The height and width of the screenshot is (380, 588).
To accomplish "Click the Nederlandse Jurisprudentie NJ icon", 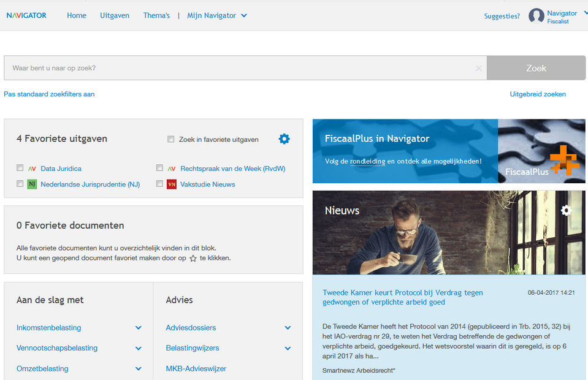I will point(32,184).
